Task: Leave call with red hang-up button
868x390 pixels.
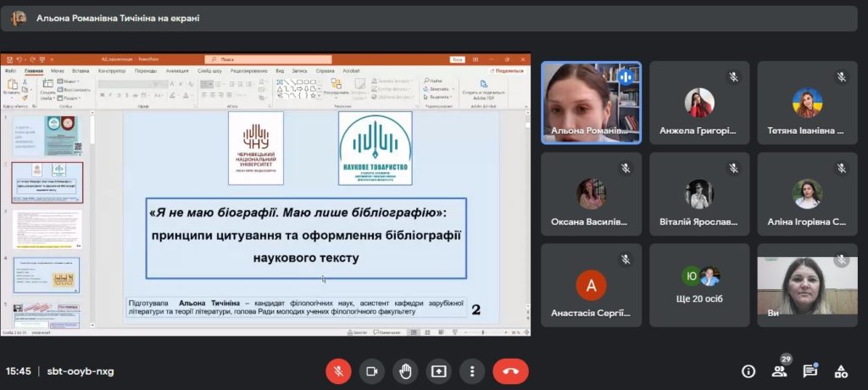Action: click(x=510, y=371)
